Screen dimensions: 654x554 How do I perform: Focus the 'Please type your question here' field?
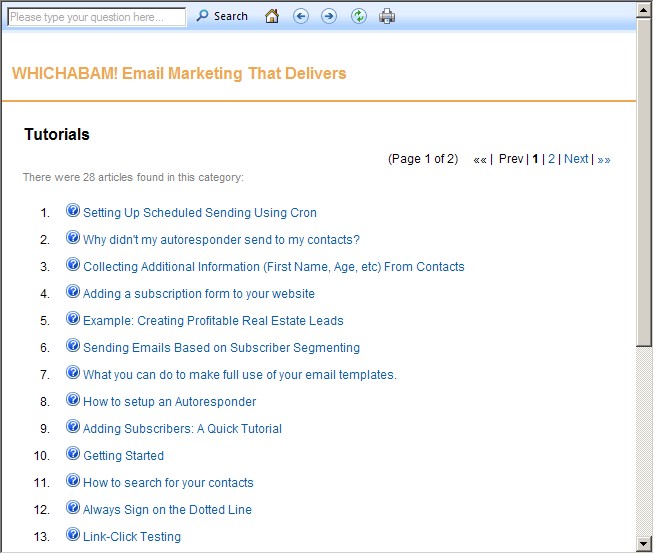(x=97, y=17)
